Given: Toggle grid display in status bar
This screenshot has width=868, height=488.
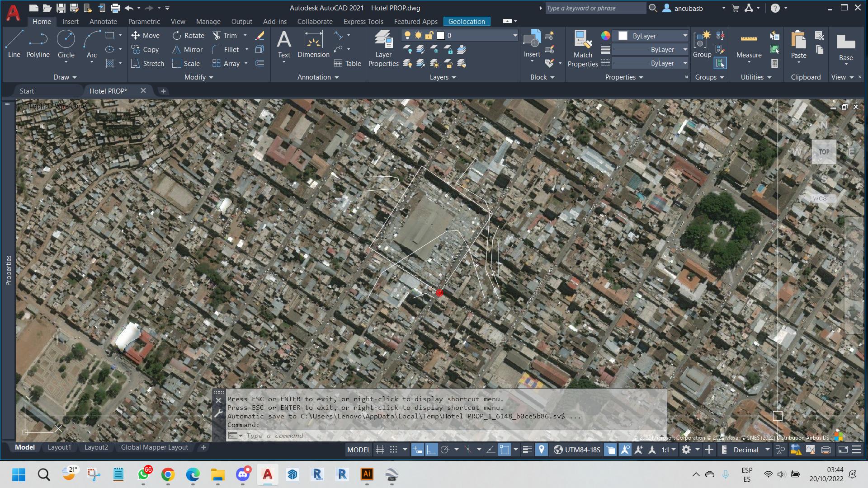Looking at the screenshot, I should (380, 450).
